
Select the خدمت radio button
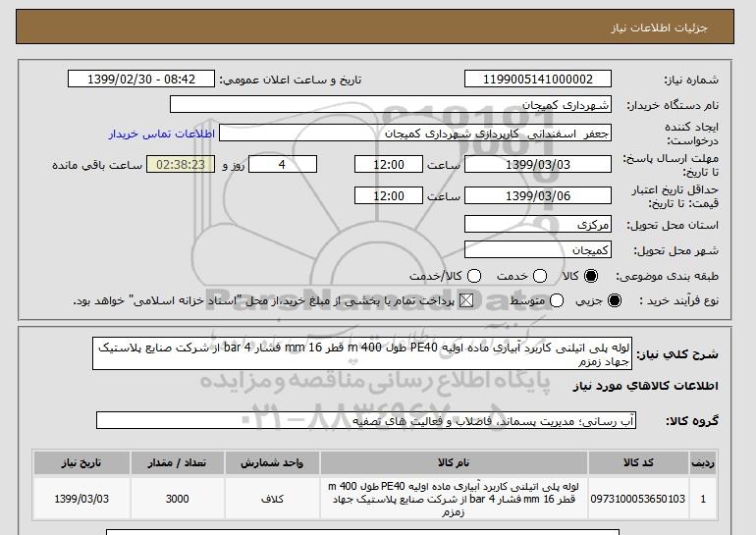coord(540,276)
